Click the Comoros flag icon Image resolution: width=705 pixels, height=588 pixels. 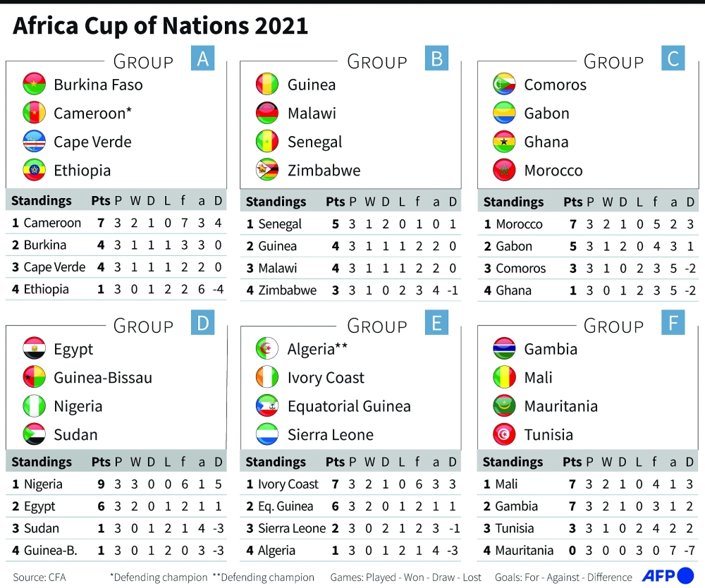pos(504,85)
